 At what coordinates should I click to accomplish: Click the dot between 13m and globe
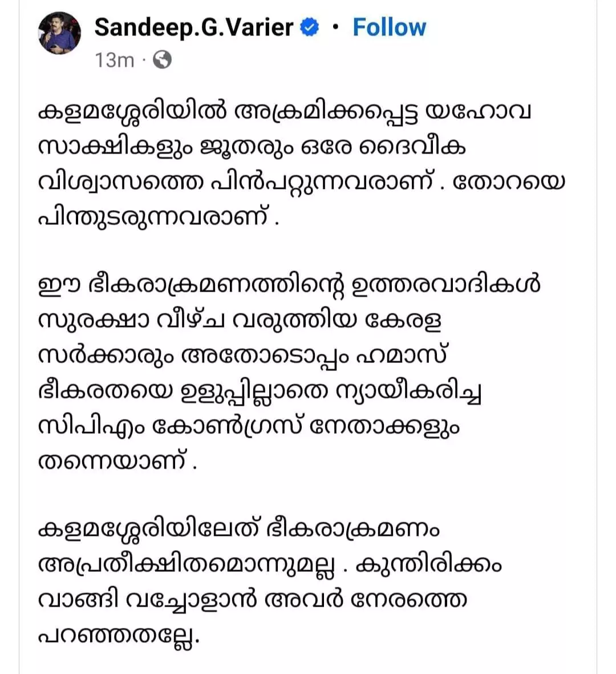coord(142,60)
